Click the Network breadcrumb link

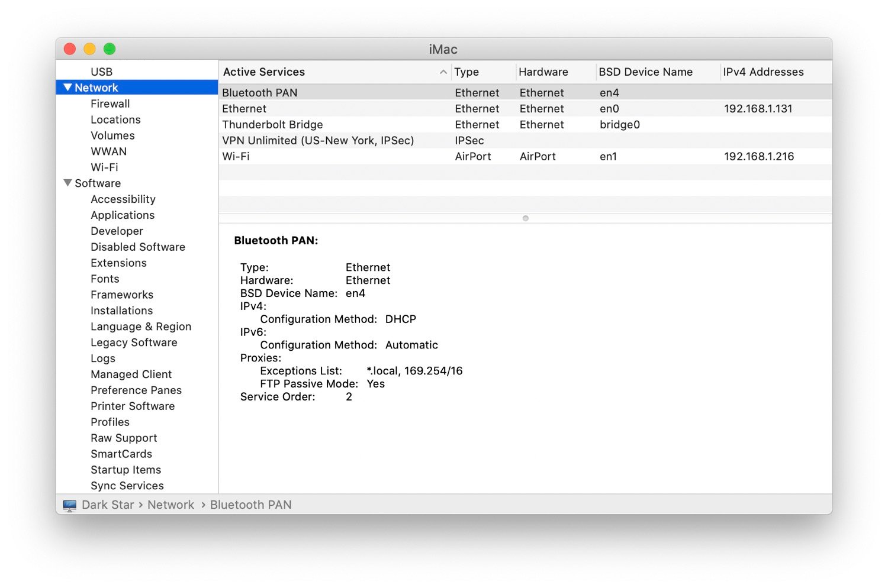170,505
